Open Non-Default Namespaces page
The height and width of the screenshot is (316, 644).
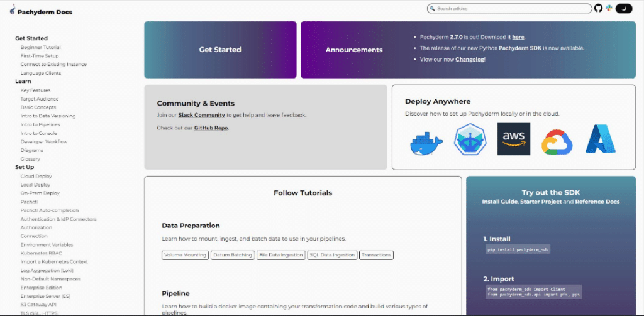50,279
